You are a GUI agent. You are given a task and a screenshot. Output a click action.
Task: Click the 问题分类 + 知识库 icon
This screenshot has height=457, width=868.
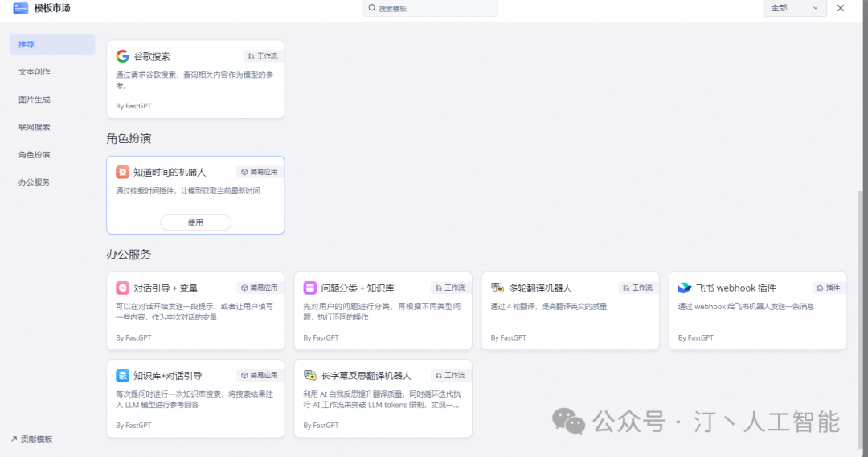tap(310, 288)
